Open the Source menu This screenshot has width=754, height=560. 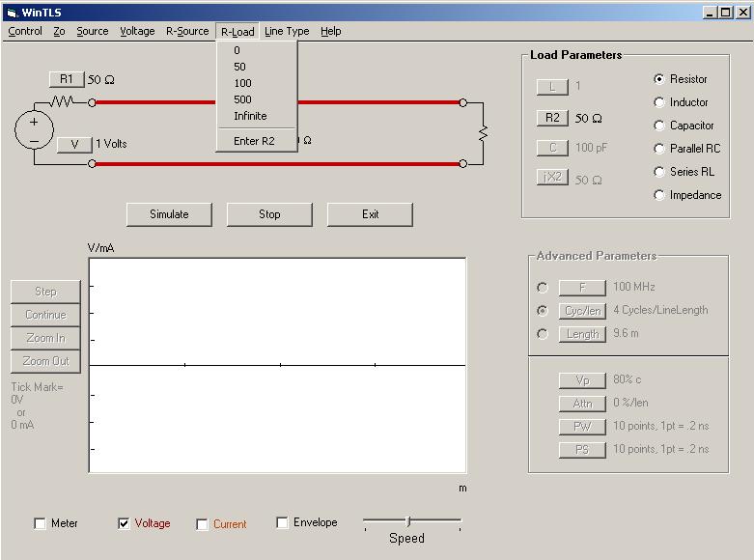click(x=93, y=31)
